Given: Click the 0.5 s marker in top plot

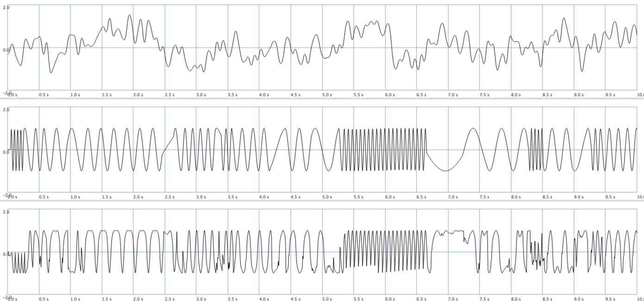Looking at the screenshot, I should tap(44, 95).
